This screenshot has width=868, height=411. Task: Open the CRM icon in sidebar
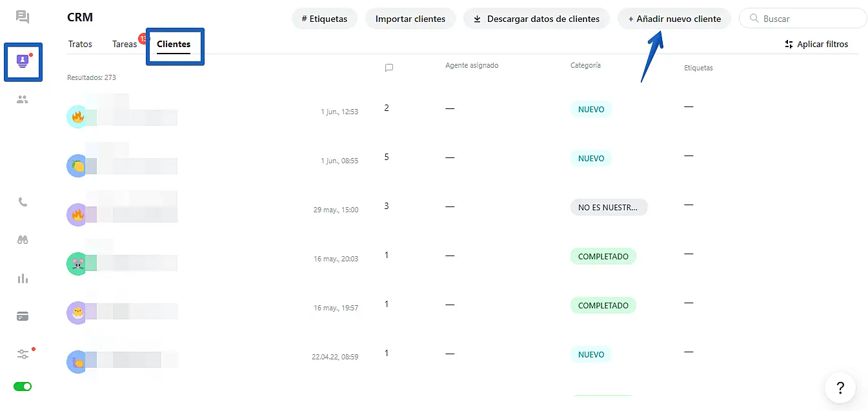pos(23,61)
